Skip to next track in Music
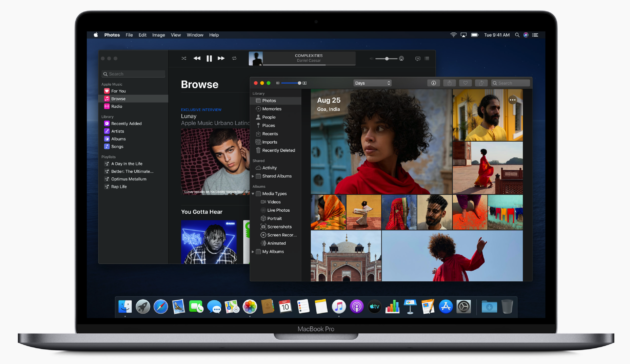 tap(221, 58)
